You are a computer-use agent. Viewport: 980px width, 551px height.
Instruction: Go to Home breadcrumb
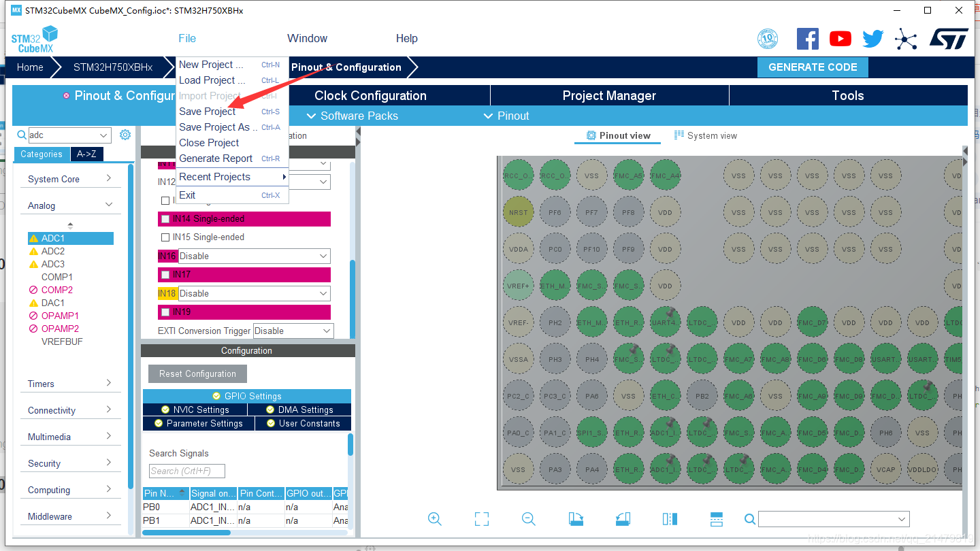30,67
